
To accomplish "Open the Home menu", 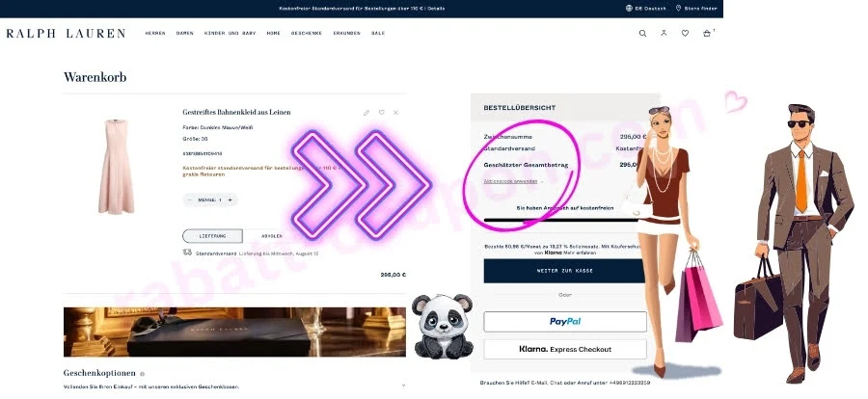I will coord(274,33).
